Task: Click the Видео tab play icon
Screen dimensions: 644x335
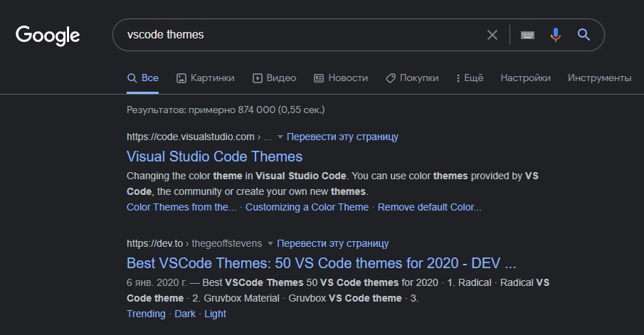Action: pos(257,78)
